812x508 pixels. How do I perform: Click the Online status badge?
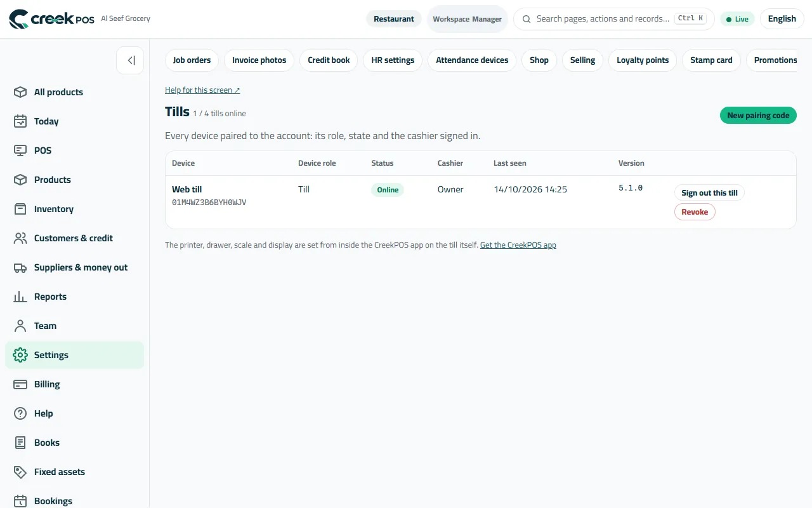tap(388, 190)
